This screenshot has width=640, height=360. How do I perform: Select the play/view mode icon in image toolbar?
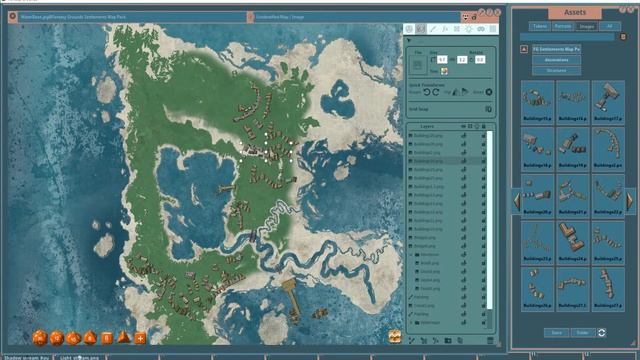click(x=409, y=29)
